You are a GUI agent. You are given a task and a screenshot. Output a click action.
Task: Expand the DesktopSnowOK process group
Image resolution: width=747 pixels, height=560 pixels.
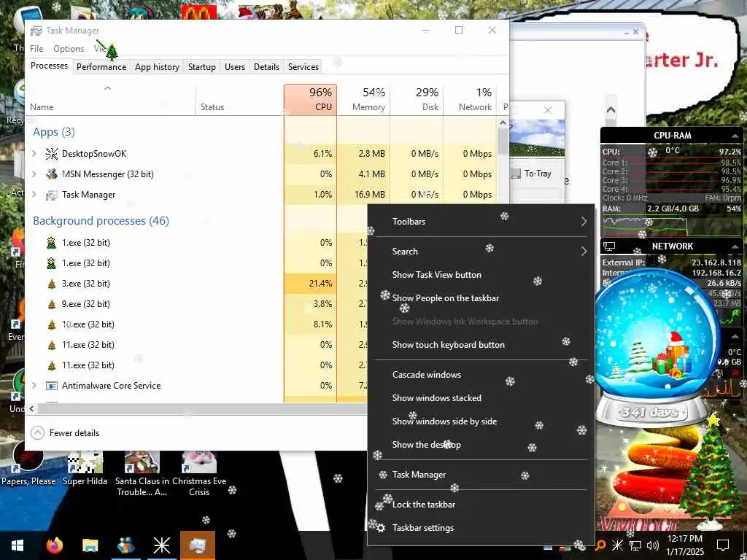coord(34,154)
